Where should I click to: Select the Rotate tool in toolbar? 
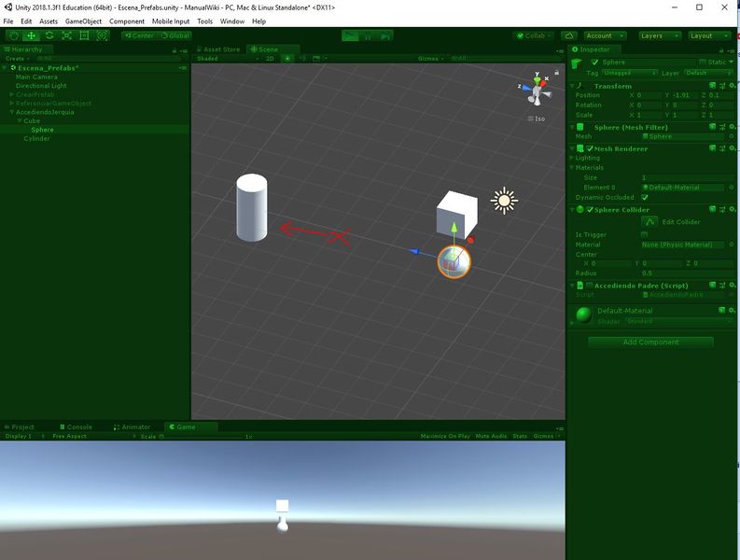pyautogui.click(x=49, y=35)
